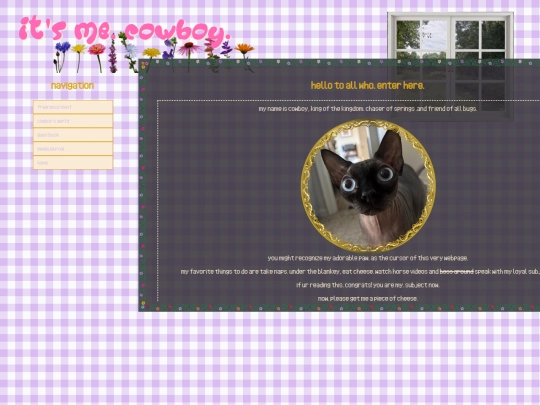Click the window picture at the top right
The width and height of the screenshot is (540, 405).
click(x=450, y=66)
